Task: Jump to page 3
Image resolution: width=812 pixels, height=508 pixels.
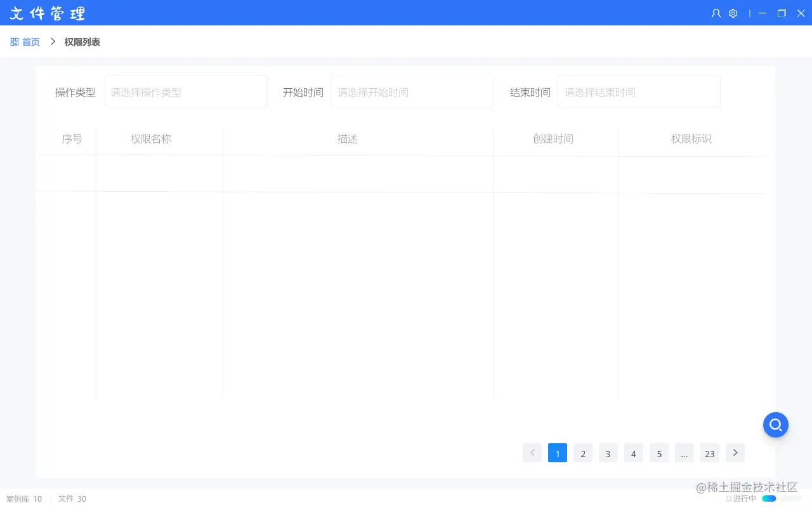Action: (608, 453)
